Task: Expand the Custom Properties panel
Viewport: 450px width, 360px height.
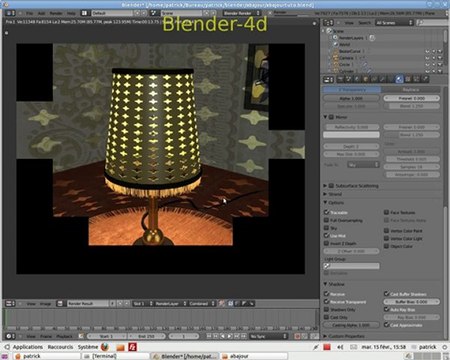Action: tap(325, 336)
